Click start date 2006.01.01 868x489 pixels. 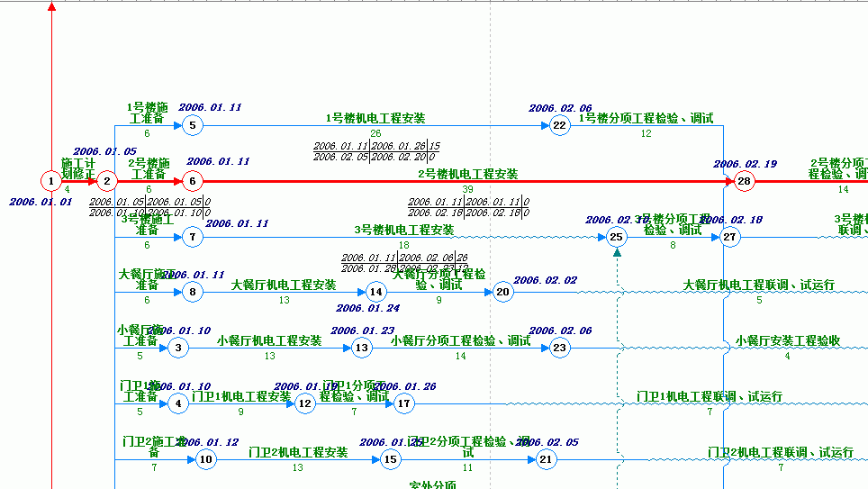coord(41,202)
